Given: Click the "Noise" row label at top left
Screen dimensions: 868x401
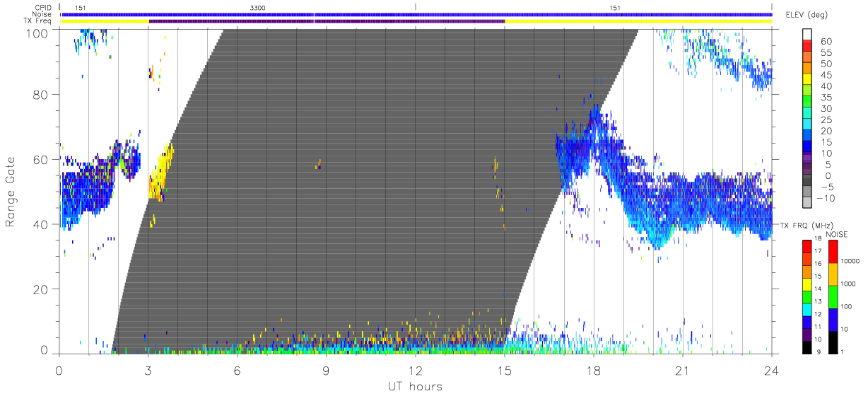Looking at the screenshot, I should click(43, 14).
